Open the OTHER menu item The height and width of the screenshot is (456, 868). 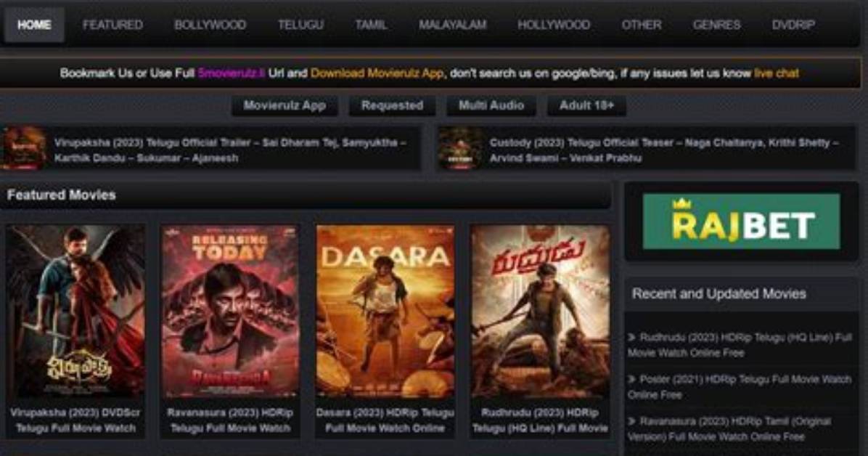641,25
